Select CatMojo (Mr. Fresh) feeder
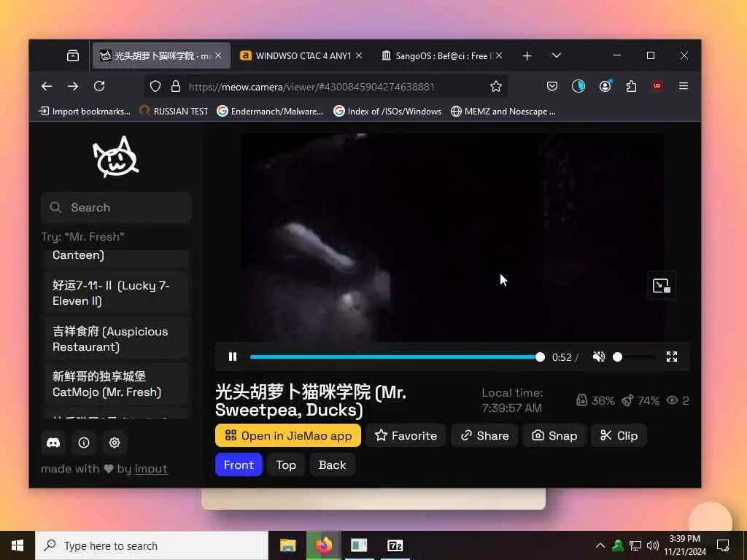Viewport: 747px width, 560px height. click(116, 384)
